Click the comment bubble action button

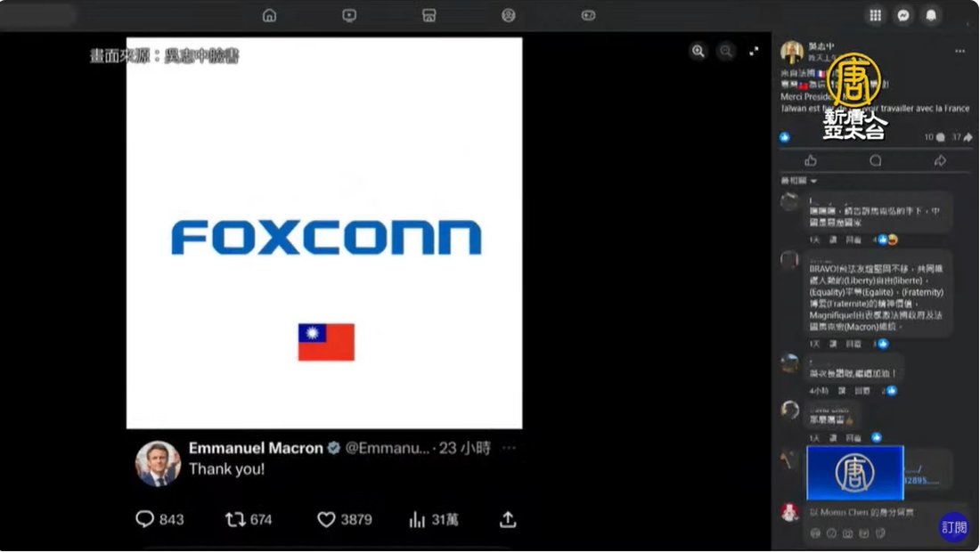(x=876, y=160)
